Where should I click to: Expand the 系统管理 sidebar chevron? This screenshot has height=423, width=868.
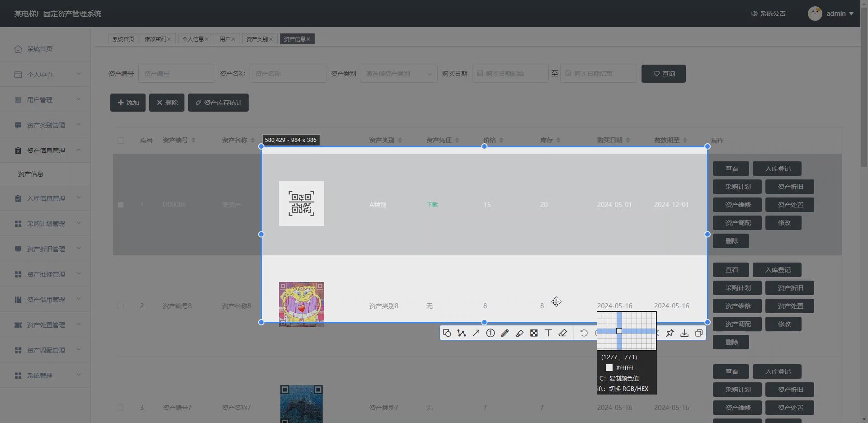pos(78,375)
